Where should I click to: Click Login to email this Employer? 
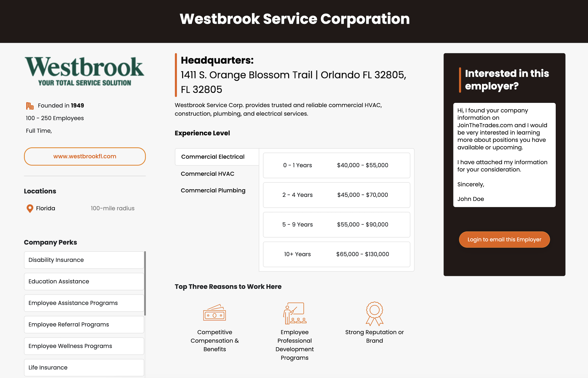504,240
